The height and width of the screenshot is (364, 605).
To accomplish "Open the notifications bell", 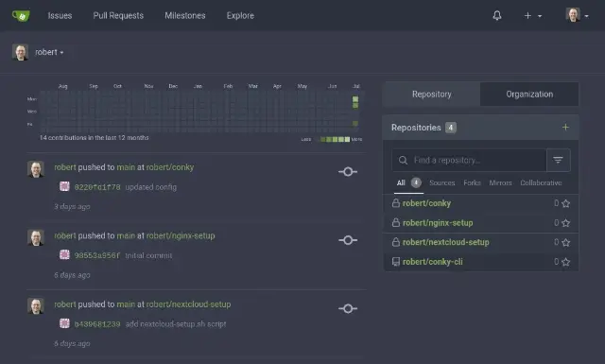I will [497, 15].
